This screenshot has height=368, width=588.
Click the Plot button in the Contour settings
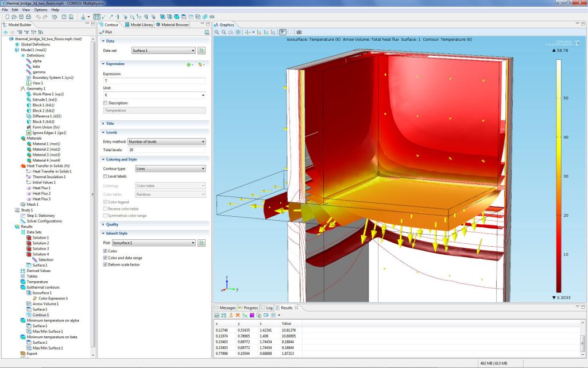point(109,32)
